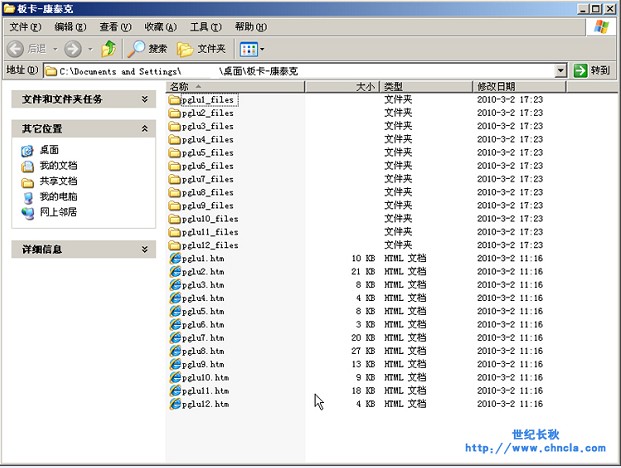Viewport: 621px width, 468px height.
Task: Select the pglu11_files folder icon
Action: 174,232
